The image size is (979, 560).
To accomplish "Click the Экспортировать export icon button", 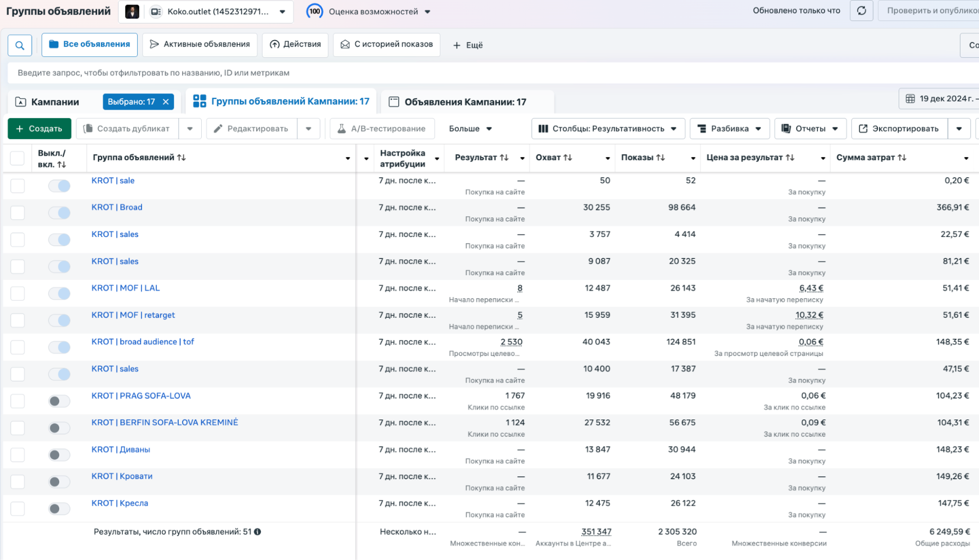I will pyautogui.click(x=863, y=129).
